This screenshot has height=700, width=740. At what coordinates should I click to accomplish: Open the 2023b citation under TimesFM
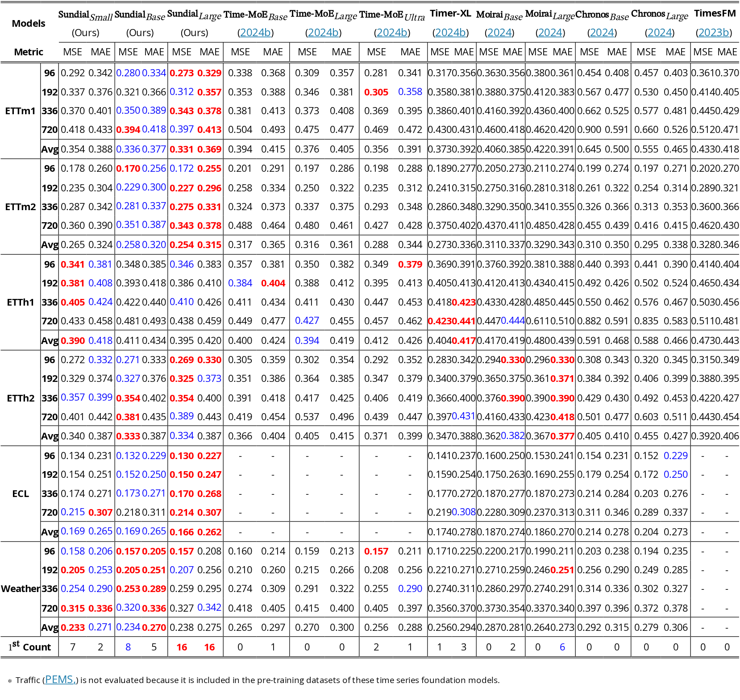[714, 33]
